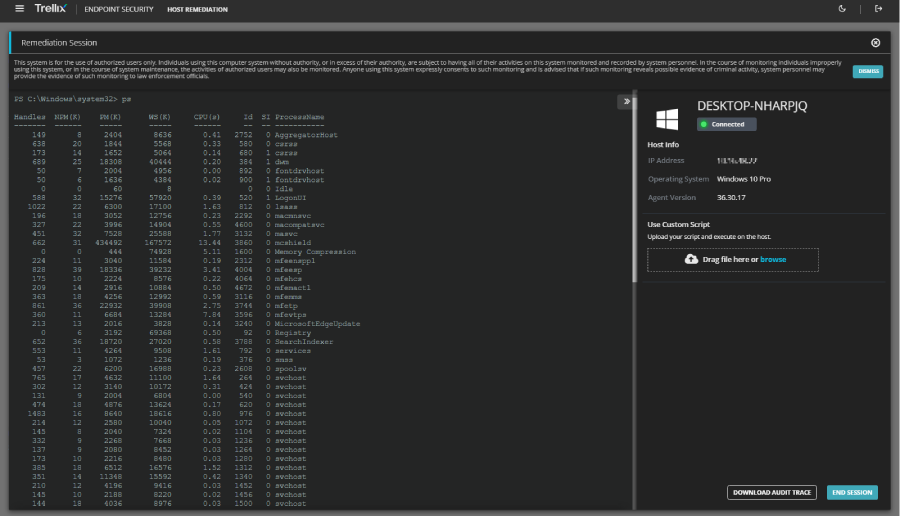Open file browser via browse link
Viewport: 900px width, 516px height.
point(773,259)
